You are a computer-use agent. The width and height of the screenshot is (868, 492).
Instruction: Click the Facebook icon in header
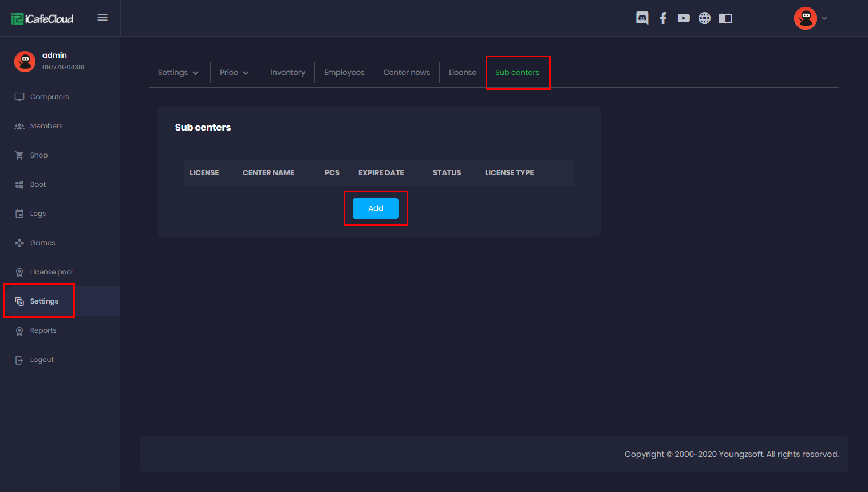click(x=663, y=18)
